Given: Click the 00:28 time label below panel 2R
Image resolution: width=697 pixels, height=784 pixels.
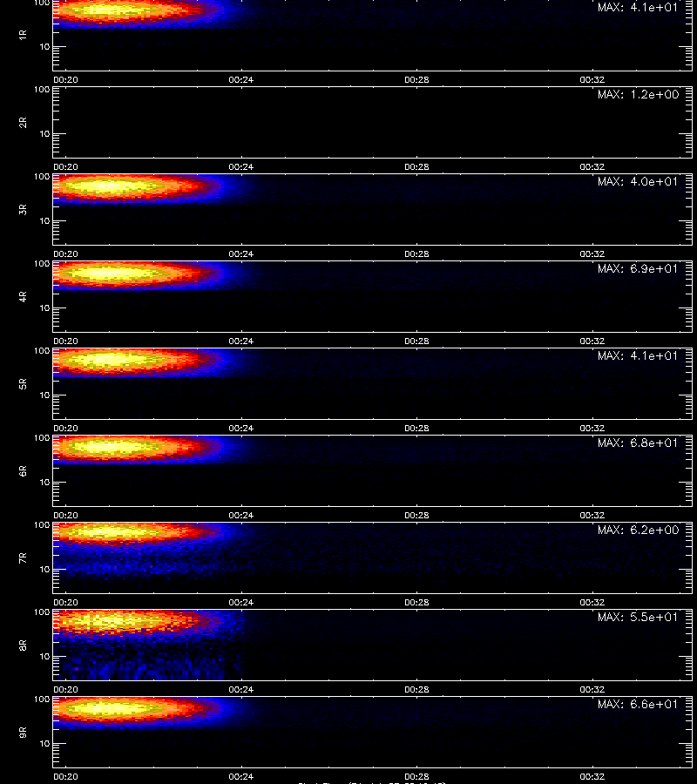Looking at the screenshot, I should tap(416, 166).
